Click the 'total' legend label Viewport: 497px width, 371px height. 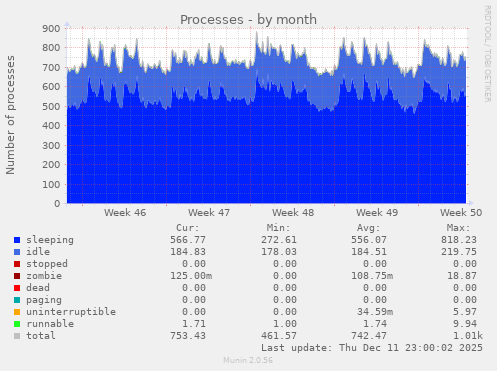(41, 336)
